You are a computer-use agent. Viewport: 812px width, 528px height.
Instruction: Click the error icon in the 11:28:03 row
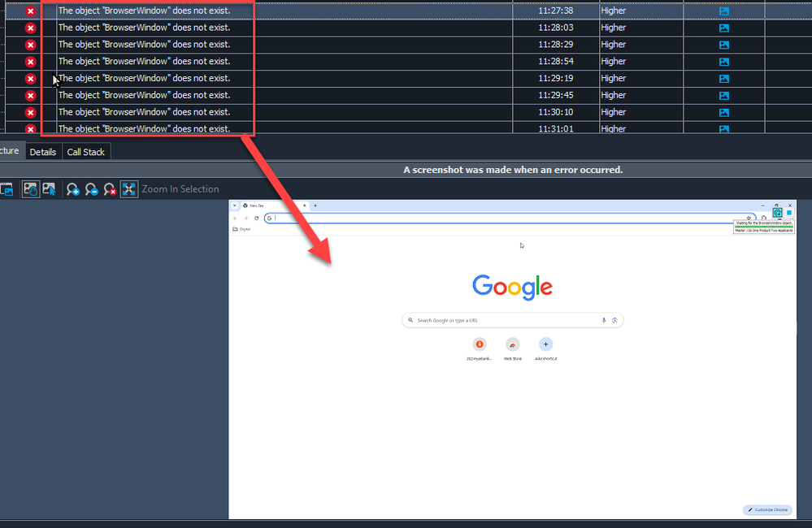pos(31,28)
